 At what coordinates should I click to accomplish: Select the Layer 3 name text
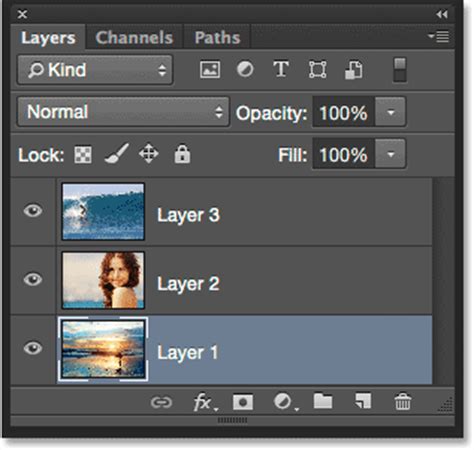point(188,215)
